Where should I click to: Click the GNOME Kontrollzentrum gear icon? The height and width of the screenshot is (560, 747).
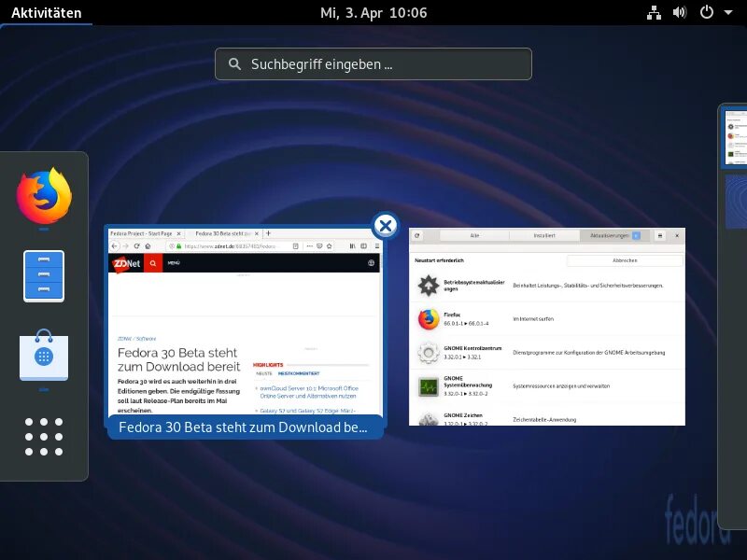[x=429, y=353]
